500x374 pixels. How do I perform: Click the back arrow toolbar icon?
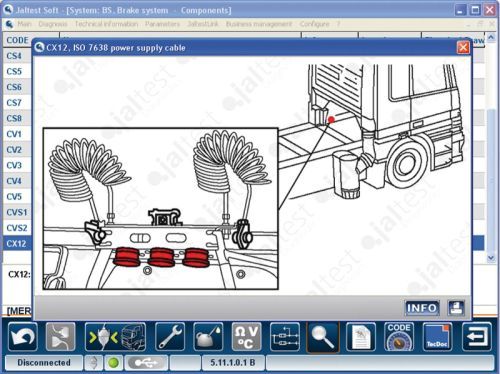(23, 337)
